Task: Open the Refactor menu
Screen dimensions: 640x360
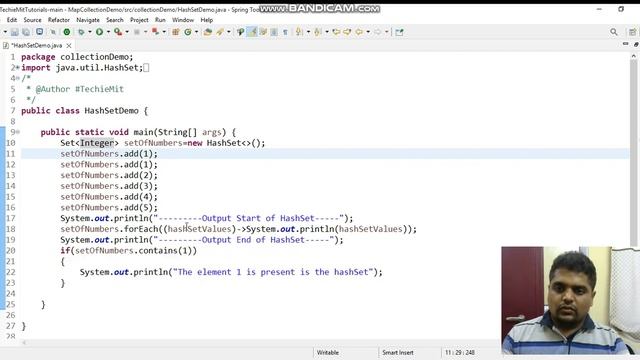Action: click(x=59, y=20)
